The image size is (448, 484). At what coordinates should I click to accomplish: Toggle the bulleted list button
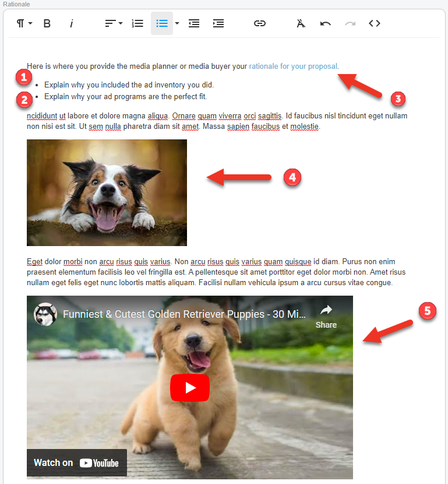(162, 23)
